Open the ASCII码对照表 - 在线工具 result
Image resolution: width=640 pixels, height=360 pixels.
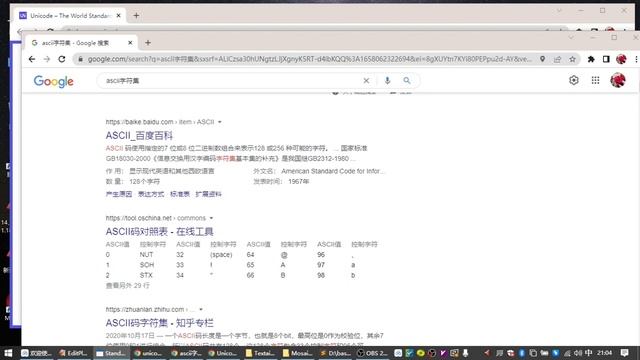point(160,232)
